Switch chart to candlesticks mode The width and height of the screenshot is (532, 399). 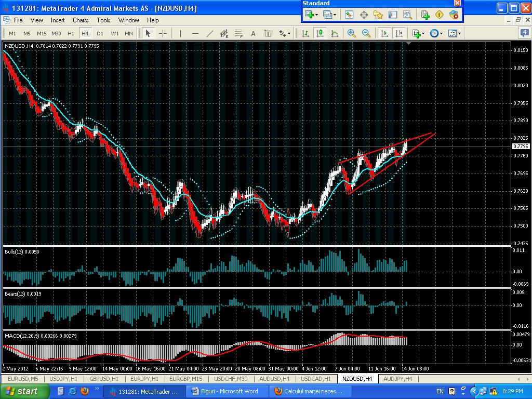tap(320, 33)
